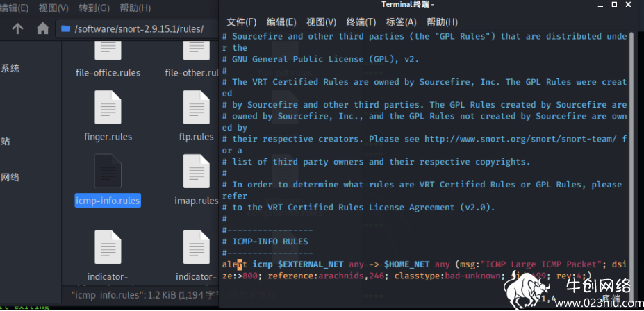This screenshot has height=311, width=644.
Task: Open file manager 帮助(H) menu
Action: [135, 8]
